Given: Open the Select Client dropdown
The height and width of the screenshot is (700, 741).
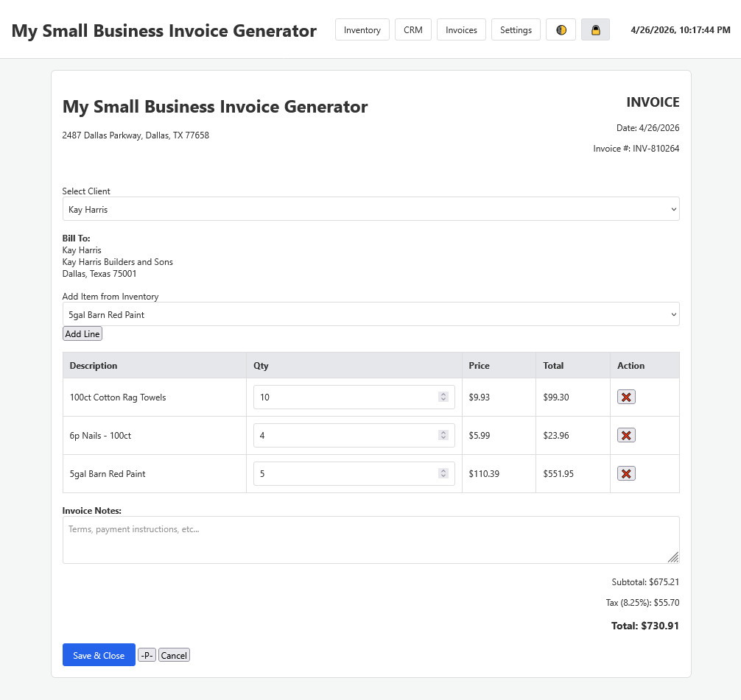Looking at the screenshot, I should [x=370, y=209].
